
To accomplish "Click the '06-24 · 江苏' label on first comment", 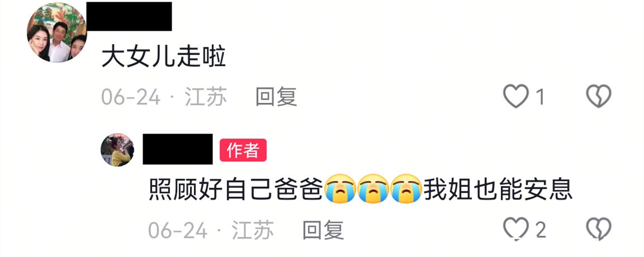I will [x=164, y=97].
